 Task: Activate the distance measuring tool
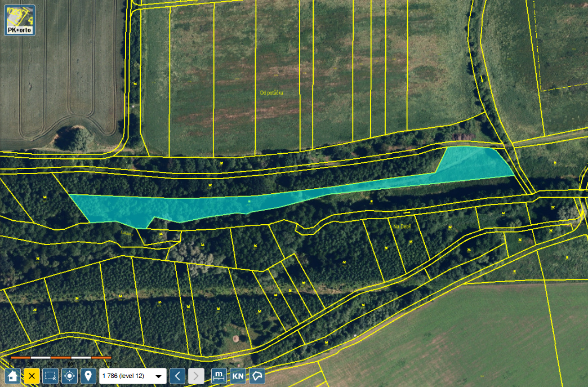[x=219, y=376]
